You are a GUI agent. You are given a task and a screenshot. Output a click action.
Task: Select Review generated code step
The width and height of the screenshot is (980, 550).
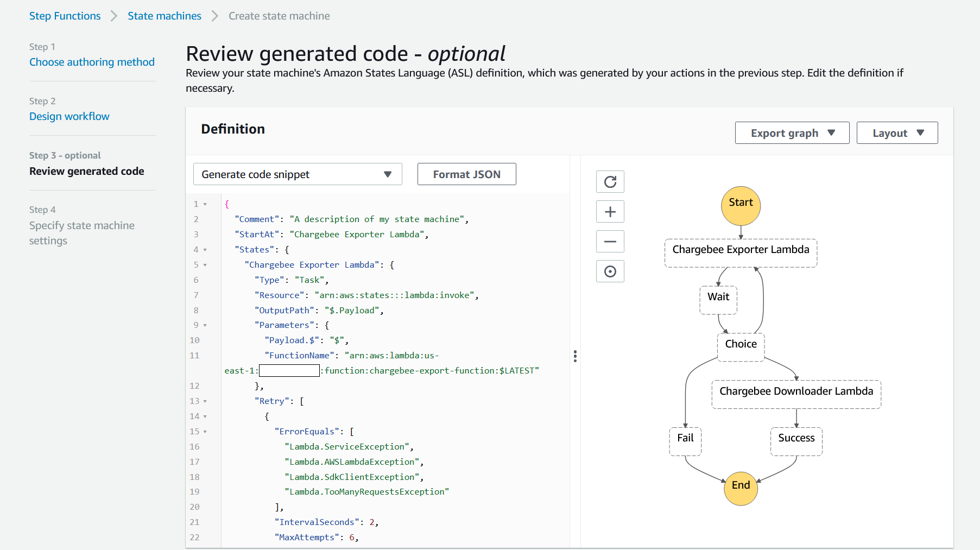86,171
